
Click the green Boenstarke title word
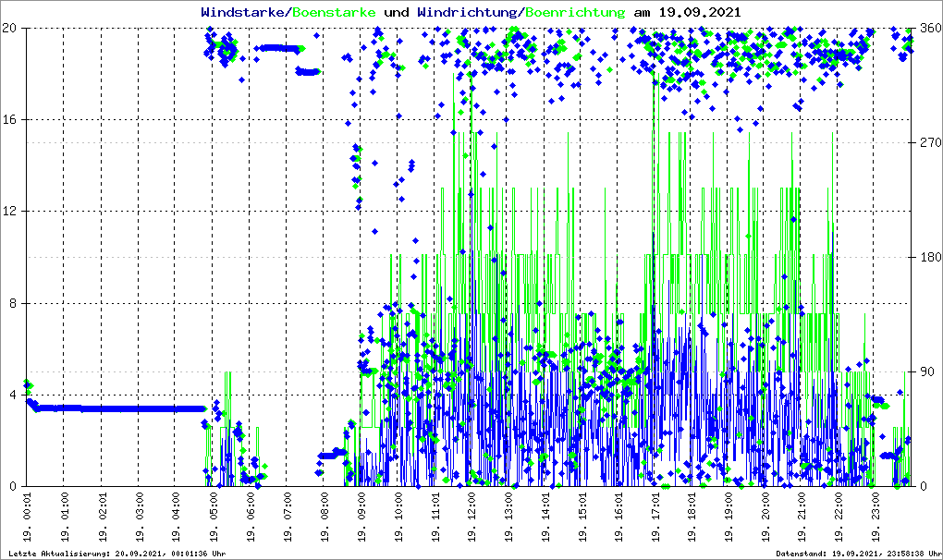(337, 13)
